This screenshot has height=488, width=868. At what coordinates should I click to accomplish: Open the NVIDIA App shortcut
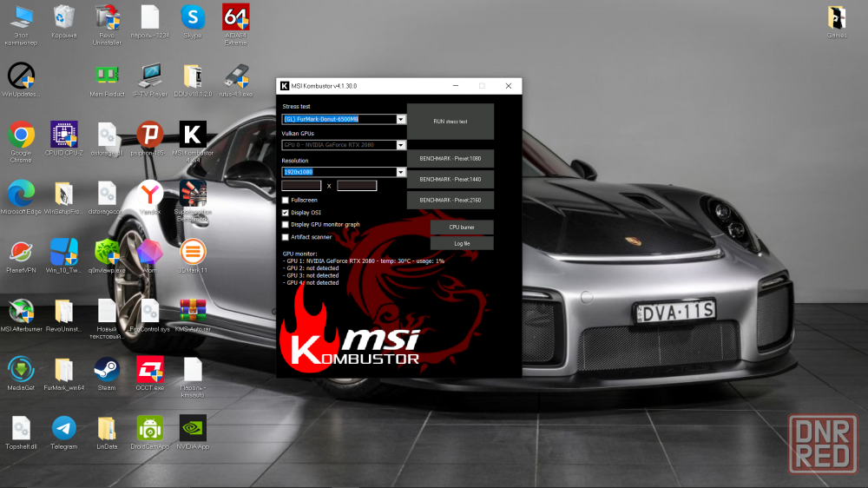(193, 428)
